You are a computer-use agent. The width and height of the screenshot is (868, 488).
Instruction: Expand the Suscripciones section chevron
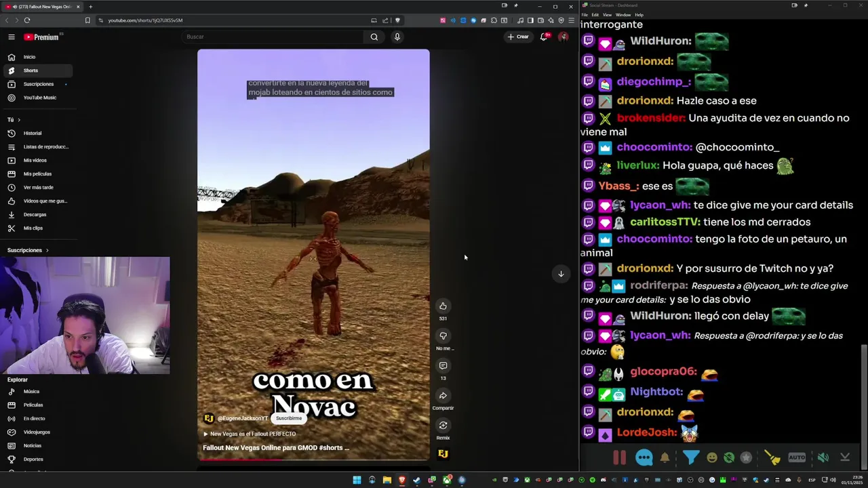[x=47, y=250]
